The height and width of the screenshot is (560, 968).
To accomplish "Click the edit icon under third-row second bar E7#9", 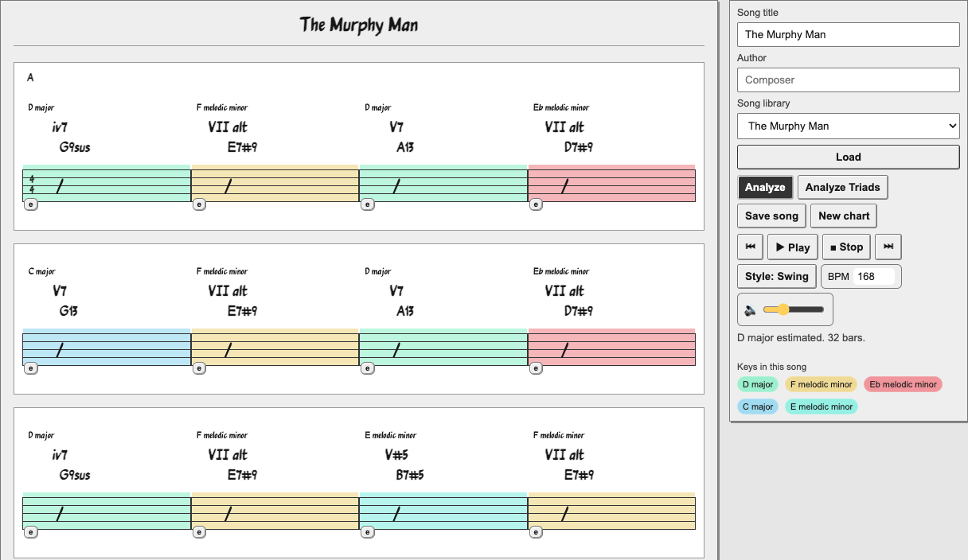I will point(199,532).
